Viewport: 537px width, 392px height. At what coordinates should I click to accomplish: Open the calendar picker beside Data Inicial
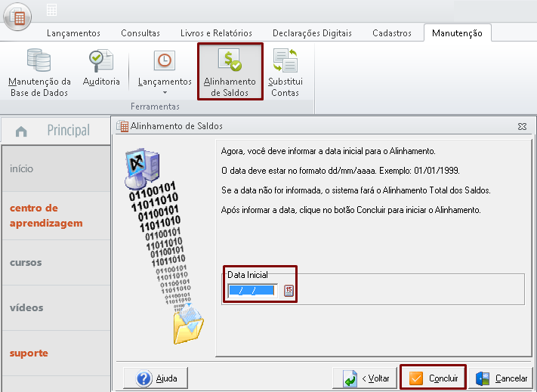(289, 291)
